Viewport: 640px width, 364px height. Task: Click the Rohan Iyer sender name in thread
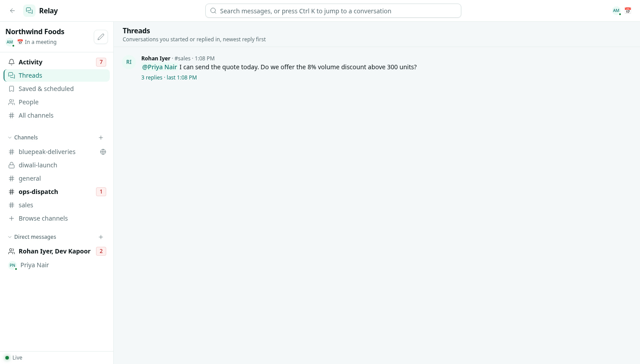(156, 59)
